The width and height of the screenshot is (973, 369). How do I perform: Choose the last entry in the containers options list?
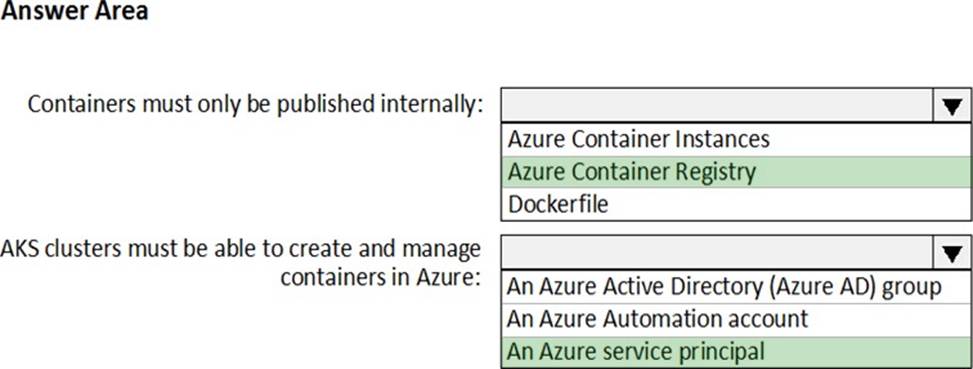tap(736, 204)
